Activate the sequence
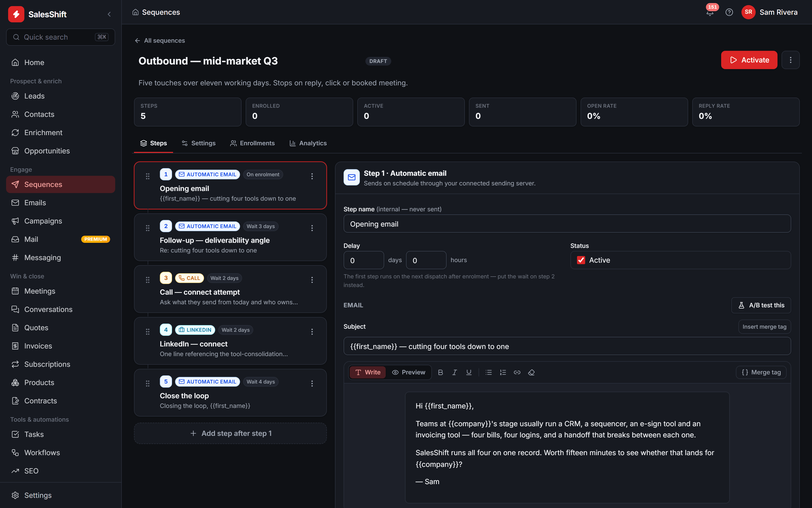812x508 pixels. (749, 60)
